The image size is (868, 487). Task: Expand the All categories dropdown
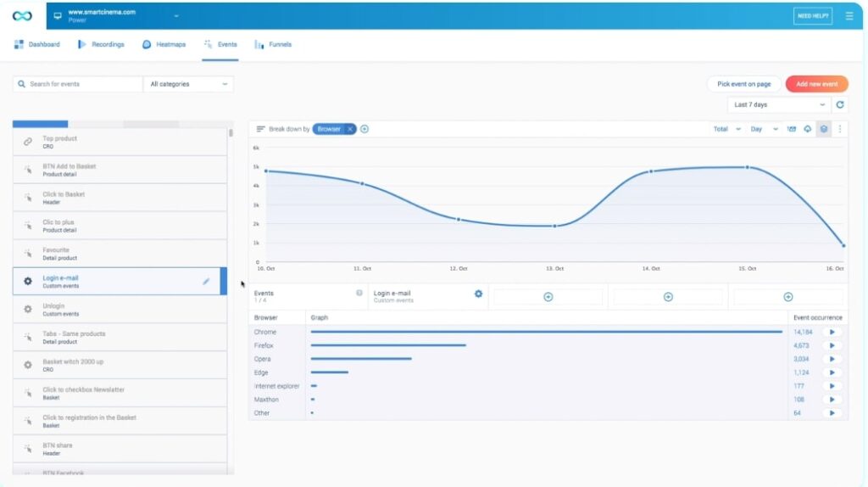click(x=188, y=84)
